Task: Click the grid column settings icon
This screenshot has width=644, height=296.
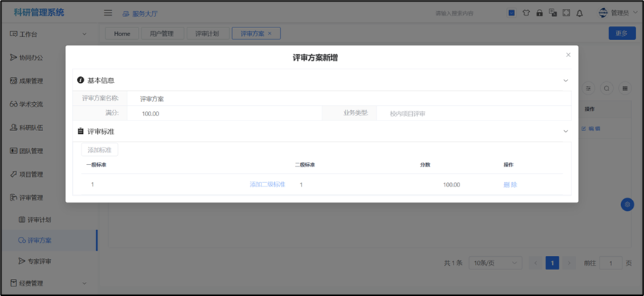Action: [x=625, y=88]
